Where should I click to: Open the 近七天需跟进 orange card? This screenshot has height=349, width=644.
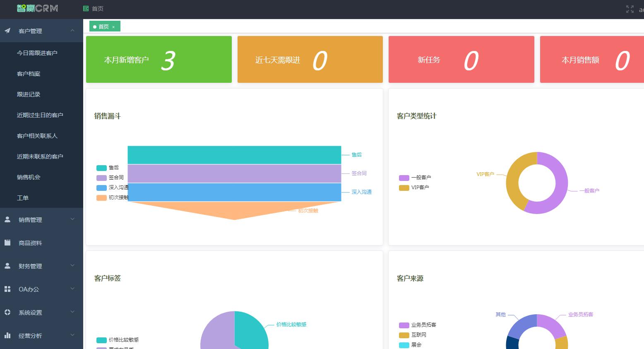click(310, 59)
